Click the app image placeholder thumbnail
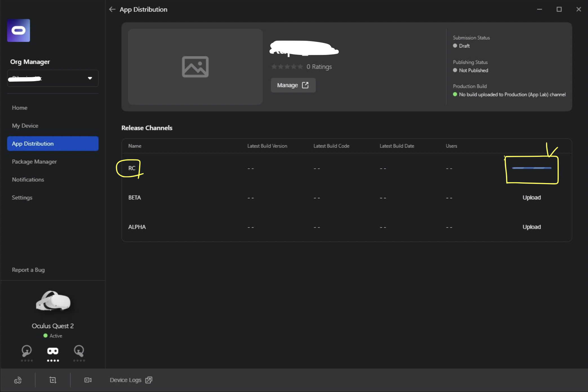 coord(195,67)
